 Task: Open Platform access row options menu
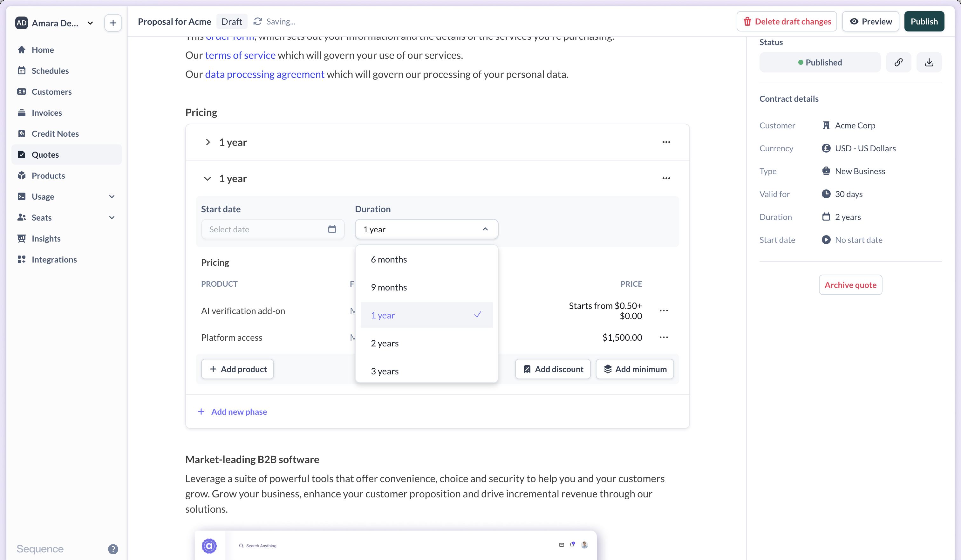[664, 337]
